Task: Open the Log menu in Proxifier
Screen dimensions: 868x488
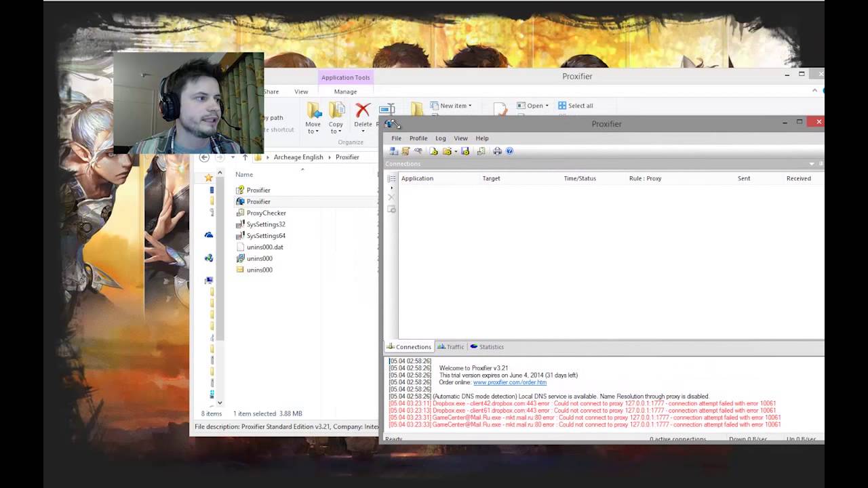Action: (441, 138)
